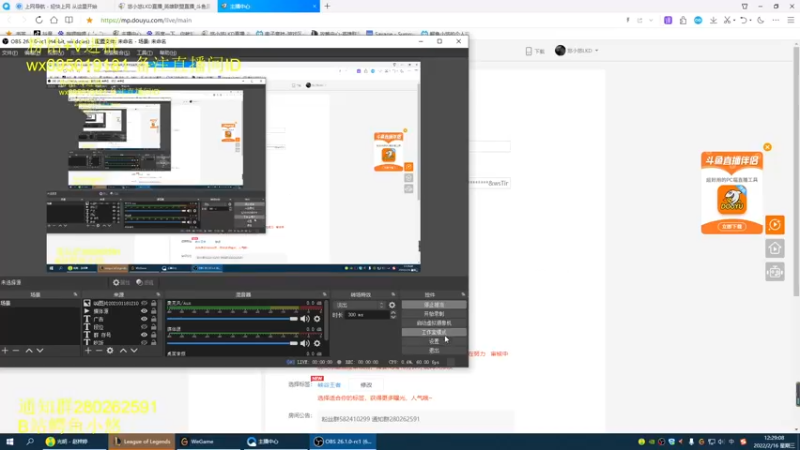Click 修改 button beside the selected tag
The image size is (800, 450).
coord(366,385)
